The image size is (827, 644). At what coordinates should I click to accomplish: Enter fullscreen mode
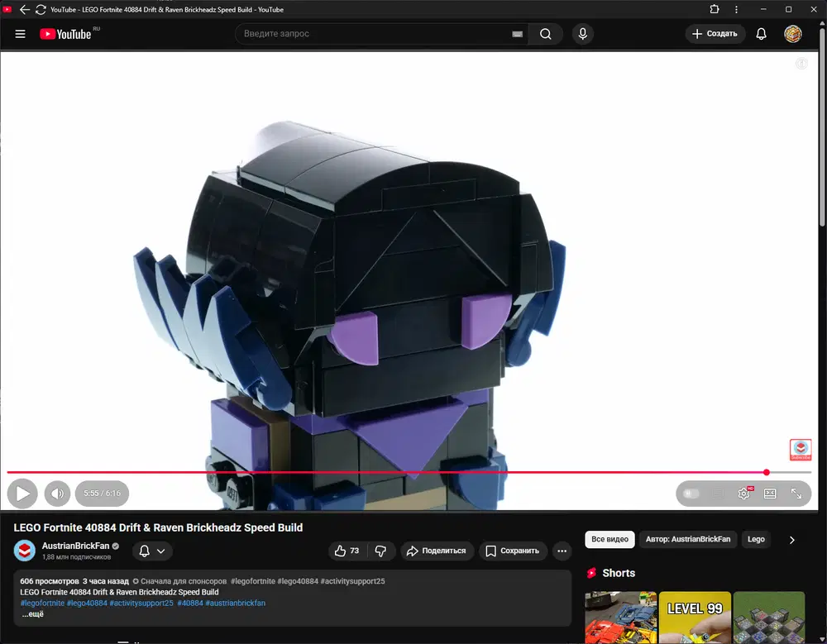[796, 494]
